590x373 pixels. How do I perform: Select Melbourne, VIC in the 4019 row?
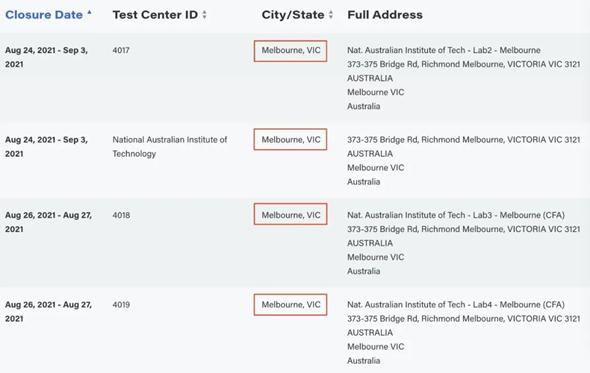tap(290, 304)
